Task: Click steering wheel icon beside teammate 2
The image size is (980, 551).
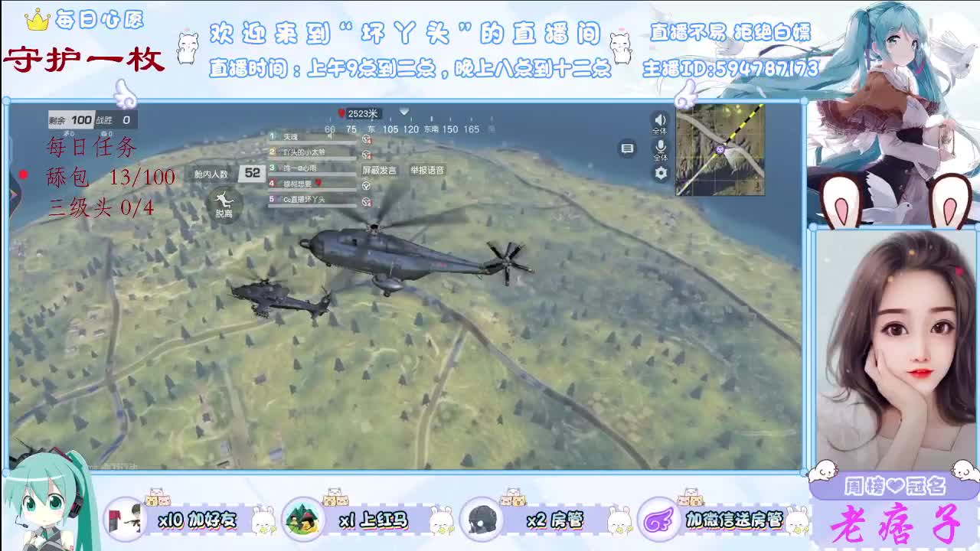Action: coord(367,154)
